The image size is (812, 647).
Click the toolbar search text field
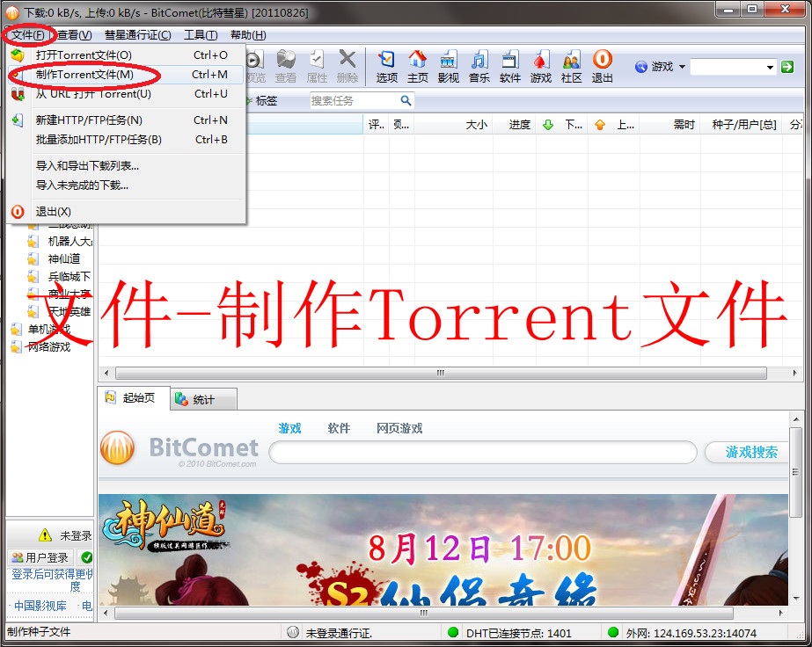point(728,68)
